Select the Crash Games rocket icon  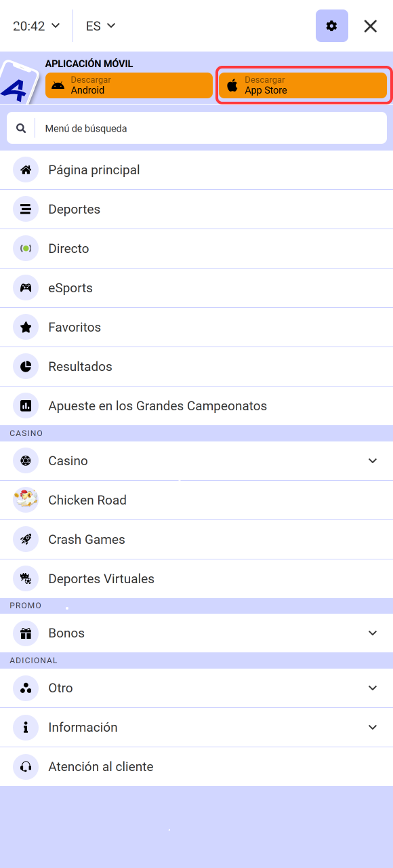tap(26, 539)
